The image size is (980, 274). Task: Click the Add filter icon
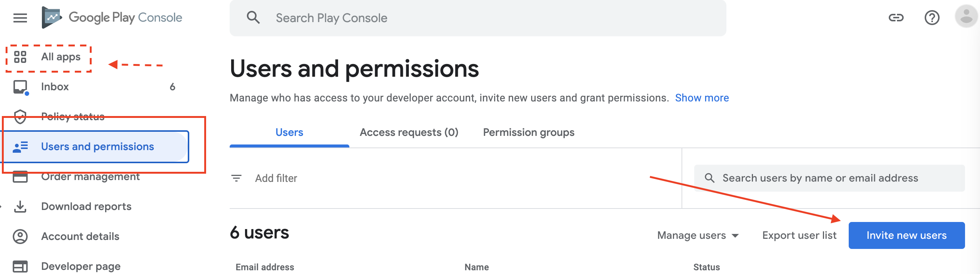236,178
